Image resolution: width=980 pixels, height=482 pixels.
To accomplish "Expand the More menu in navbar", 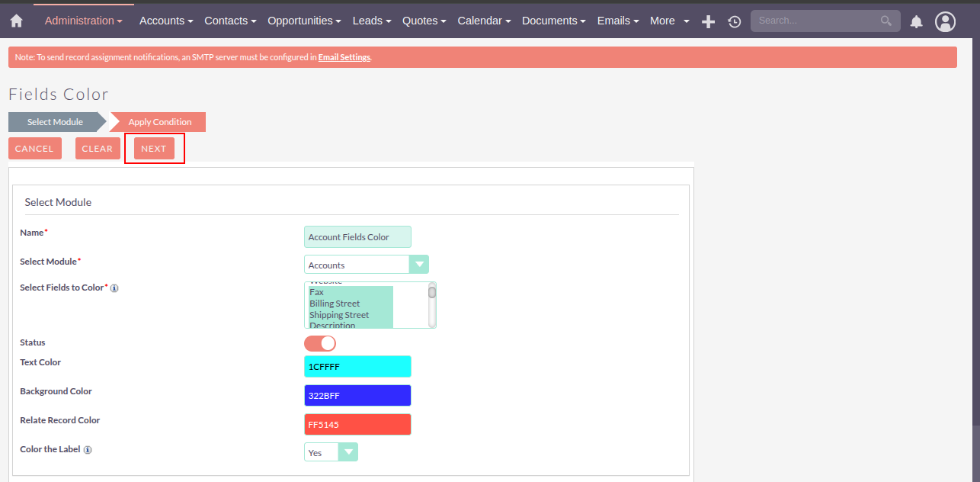I will [669, 21].
